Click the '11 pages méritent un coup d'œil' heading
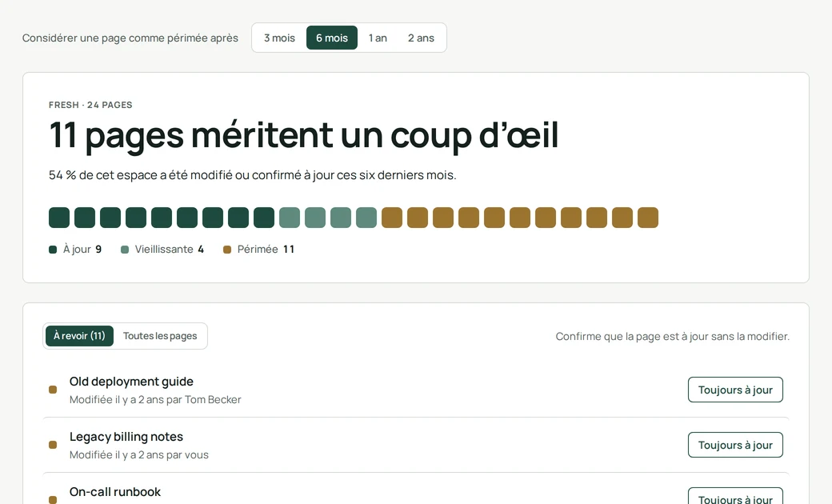Screen dimensions: 832x504 point(303,135)
